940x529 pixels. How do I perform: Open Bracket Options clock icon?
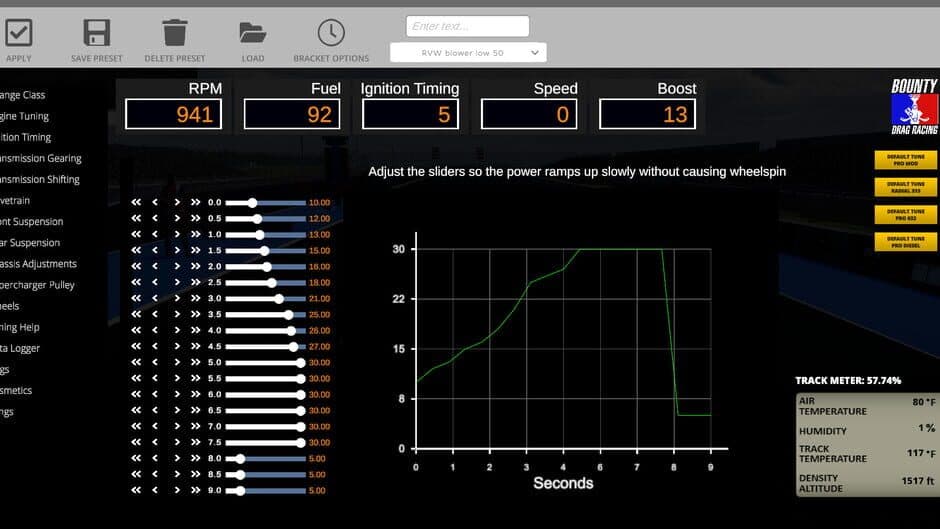click(x=331, y=33)
